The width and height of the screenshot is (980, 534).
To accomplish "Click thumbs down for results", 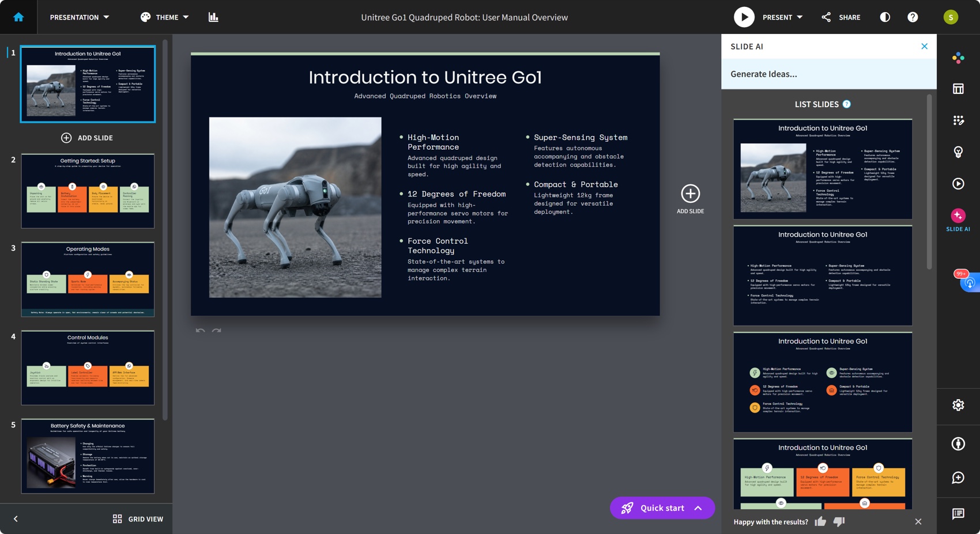I will [839, 521].
